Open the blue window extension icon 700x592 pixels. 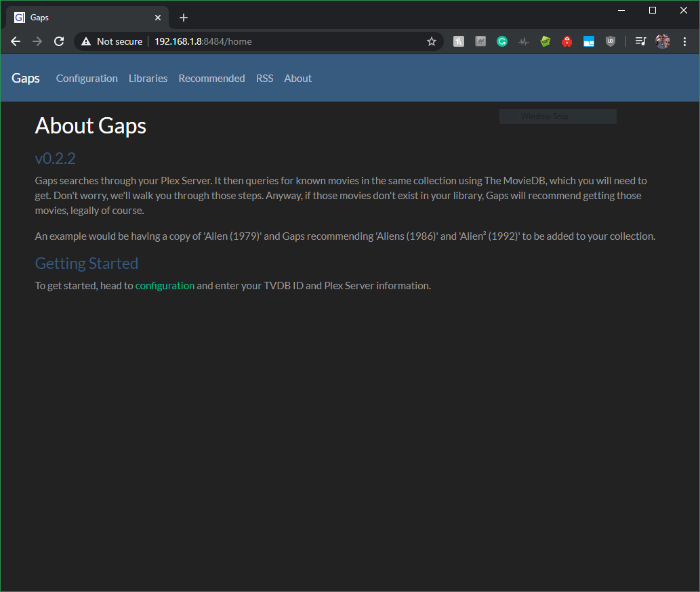click(x=589, y=41)
